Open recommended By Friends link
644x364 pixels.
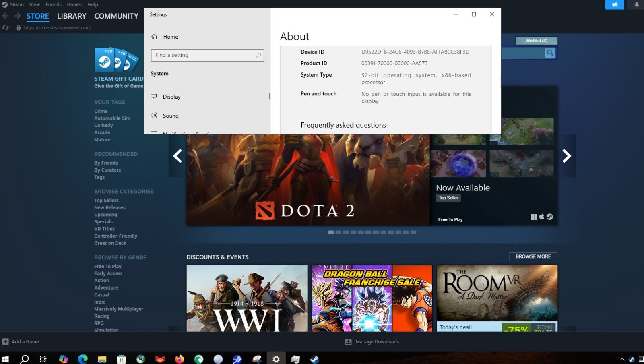[x=106, y=163]
